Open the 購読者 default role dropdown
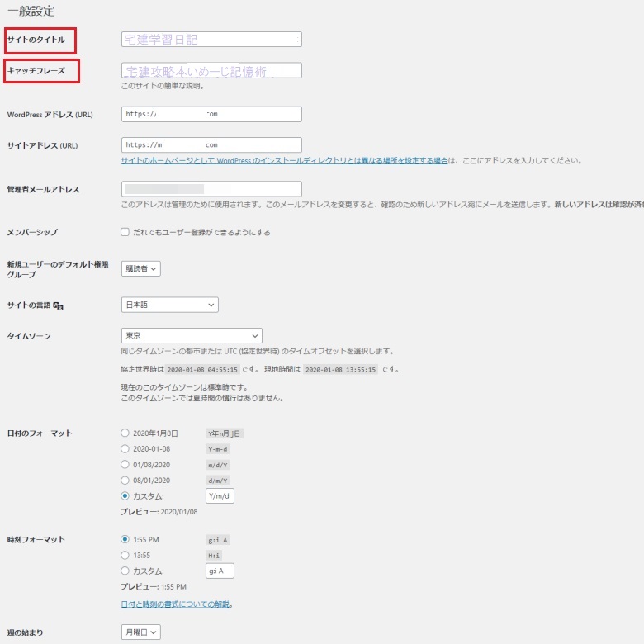The image size is (644, 644). (x=140, y=268)
